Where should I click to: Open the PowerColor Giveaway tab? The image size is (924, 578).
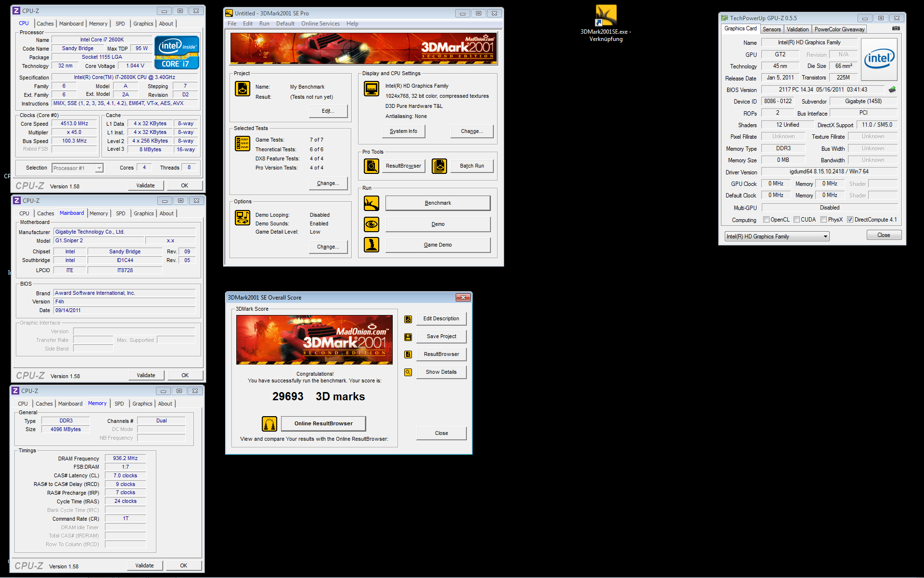[x=839, y=29]
